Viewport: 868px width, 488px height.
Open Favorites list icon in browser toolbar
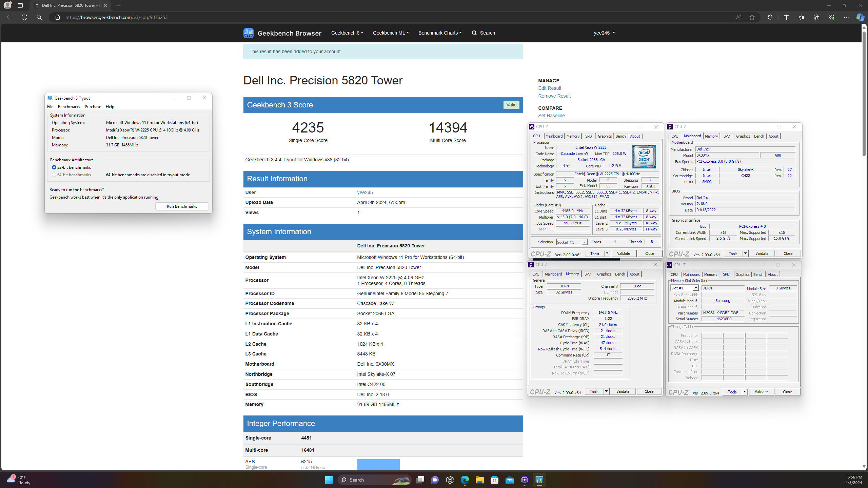pyautogui.click(x=801, y=17)
